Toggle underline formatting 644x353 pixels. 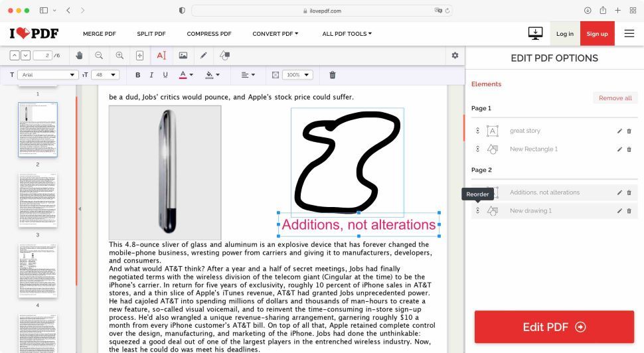pos(165,75)
